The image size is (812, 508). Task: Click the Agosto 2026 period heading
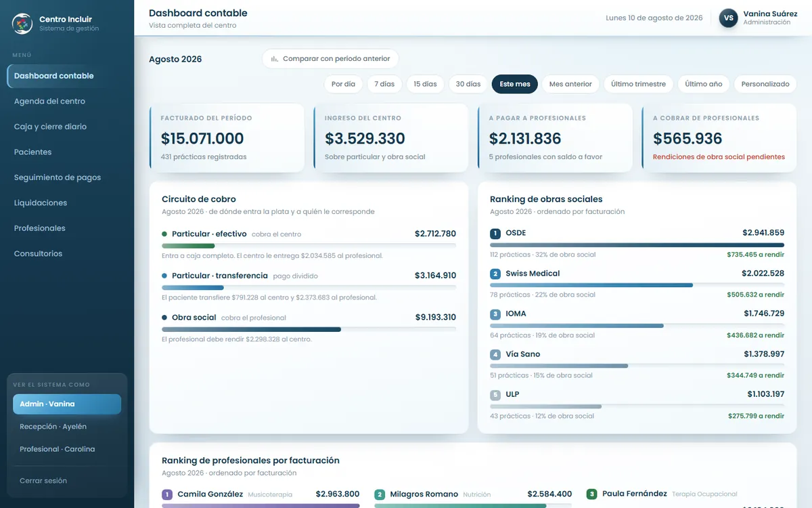[x=175, y=59]
